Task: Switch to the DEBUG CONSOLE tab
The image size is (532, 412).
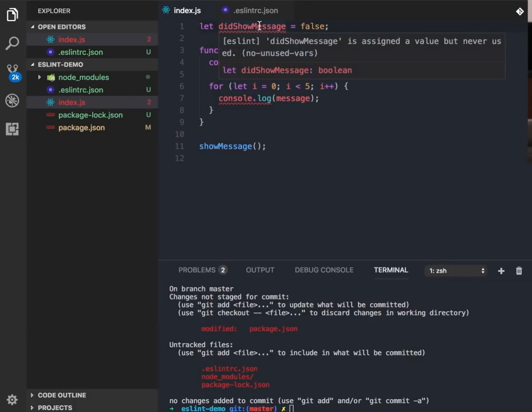Action: click(x=324, y=270)
